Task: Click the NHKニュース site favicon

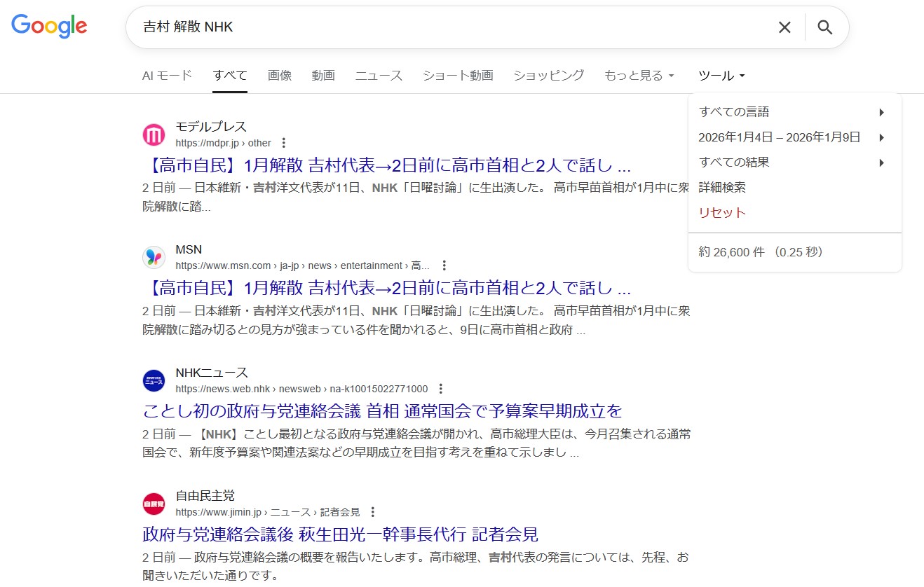Action: [x=154, y=380]
